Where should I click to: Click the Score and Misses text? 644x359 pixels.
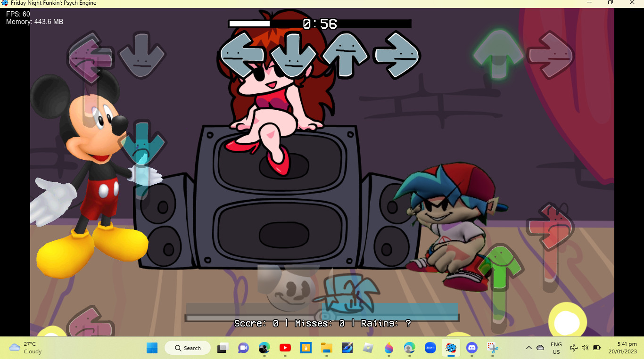322,323
